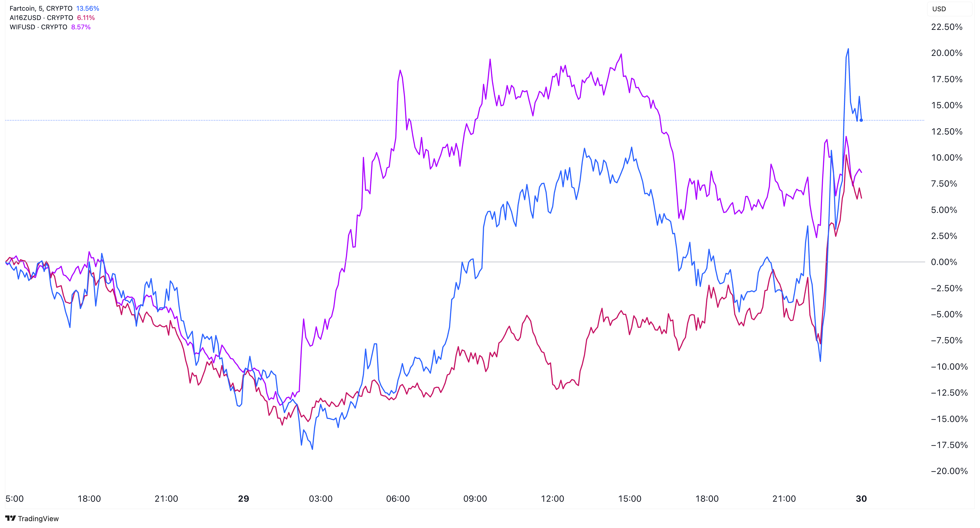Click the purple 8.57% legend value
The height and width of the screenshot is (528, 980).
coord(81,27)
